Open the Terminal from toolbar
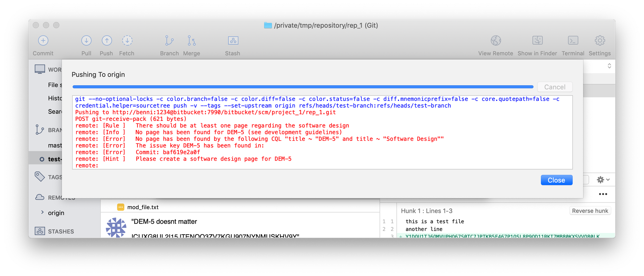The image size is (644, 276). click(573, 41)
